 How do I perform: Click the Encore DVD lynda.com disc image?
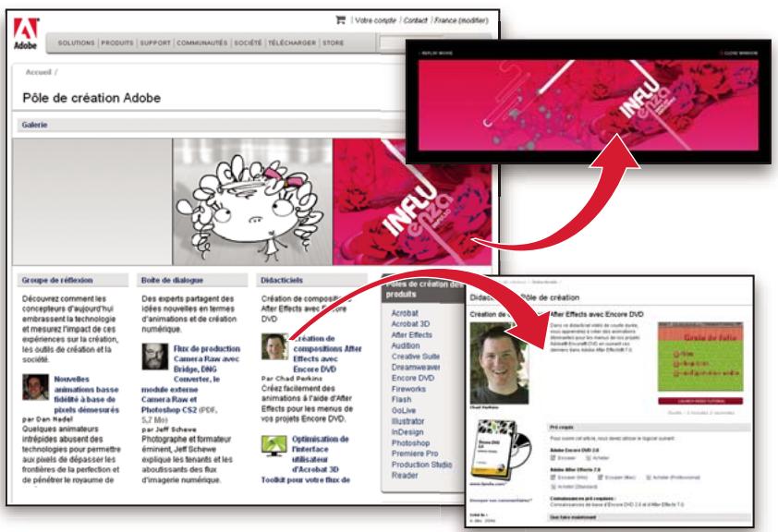click(x=501, y=449)
